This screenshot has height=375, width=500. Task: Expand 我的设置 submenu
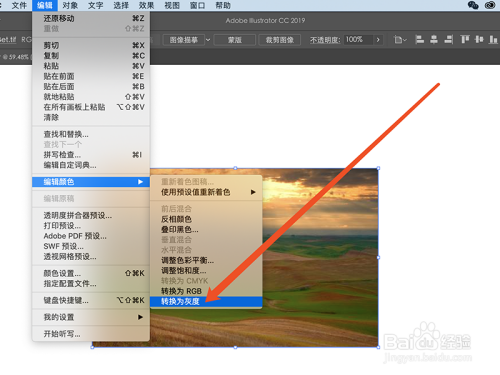pos(91,317)
